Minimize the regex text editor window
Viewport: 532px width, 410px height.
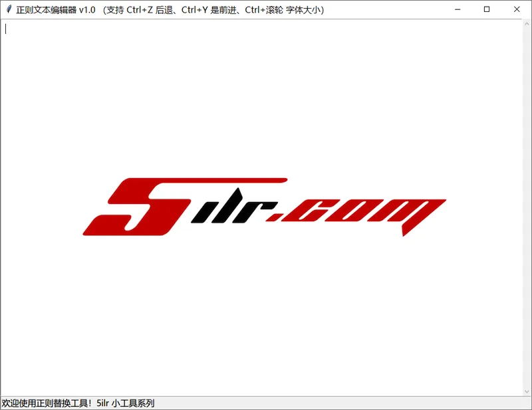(456, 9)
